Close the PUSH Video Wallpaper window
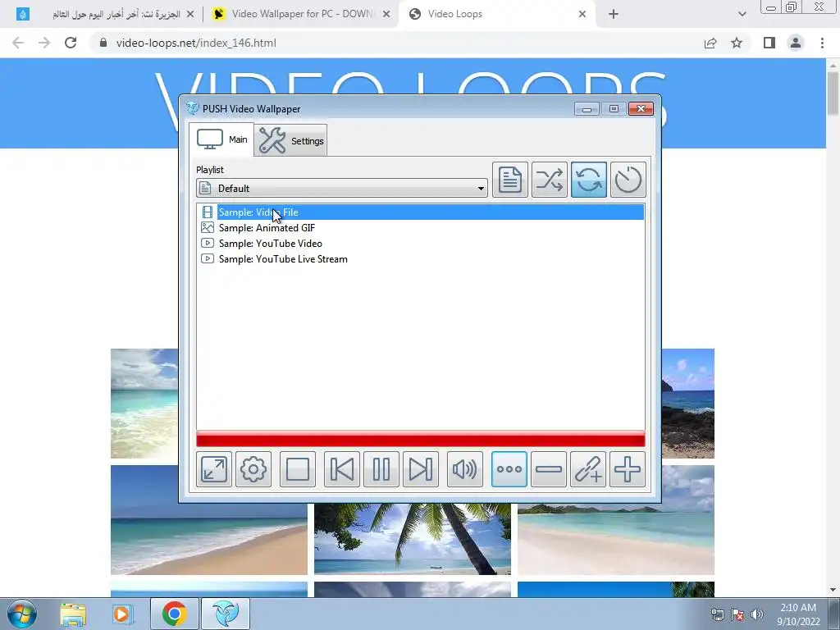The image size is (840, 630). pos(641,109)
